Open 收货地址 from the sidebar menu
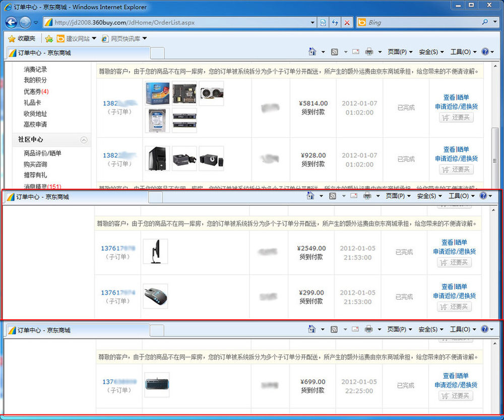The height and width of the screenshot is (420, 504). click(35, 113)
